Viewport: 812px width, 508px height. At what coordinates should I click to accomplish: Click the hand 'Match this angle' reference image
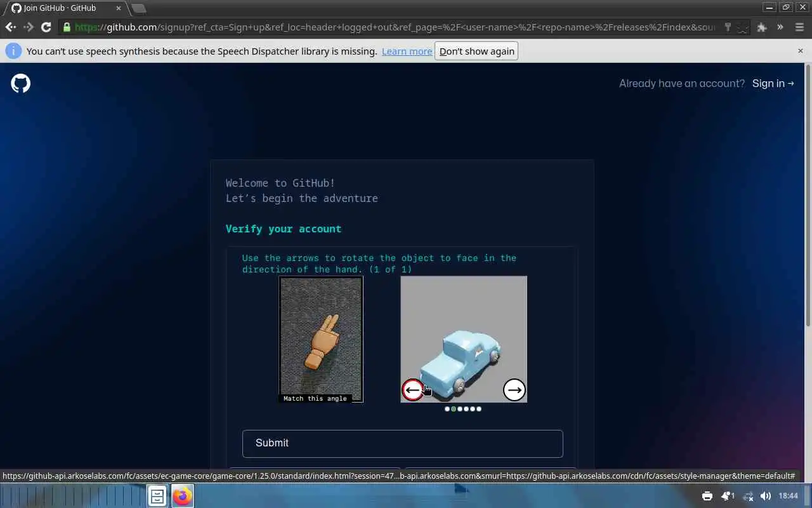pyautogui.click(x=321, y=339)
